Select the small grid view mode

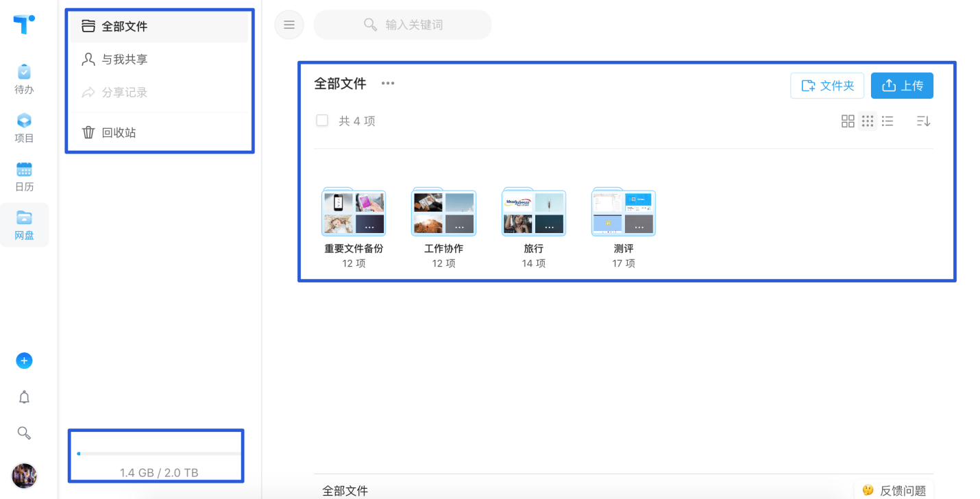[868, 121]
